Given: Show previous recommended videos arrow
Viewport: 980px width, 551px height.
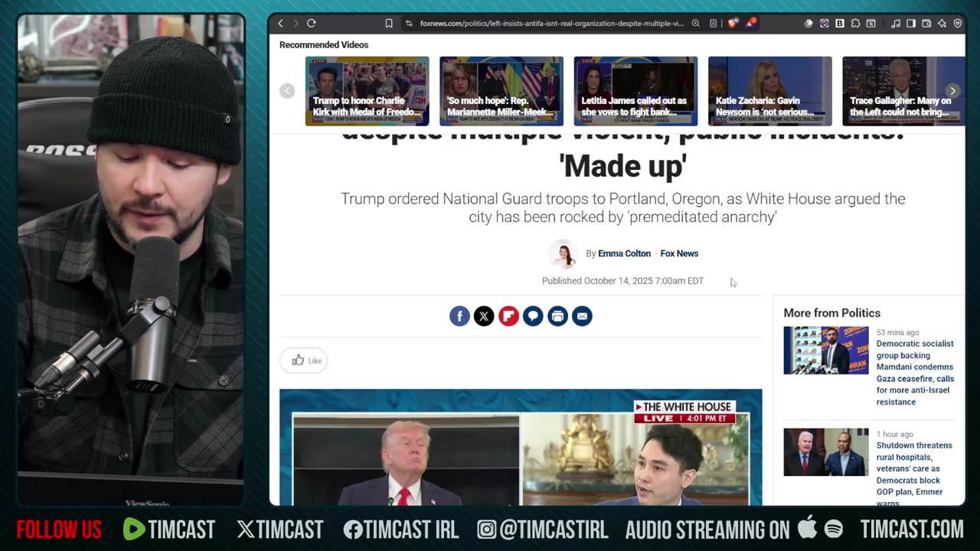Looking at the screenshot, I should pos(287,91).
